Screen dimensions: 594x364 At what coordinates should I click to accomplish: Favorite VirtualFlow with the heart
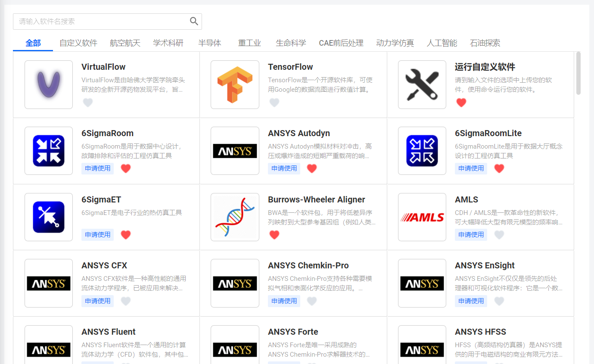pos(88,103)
